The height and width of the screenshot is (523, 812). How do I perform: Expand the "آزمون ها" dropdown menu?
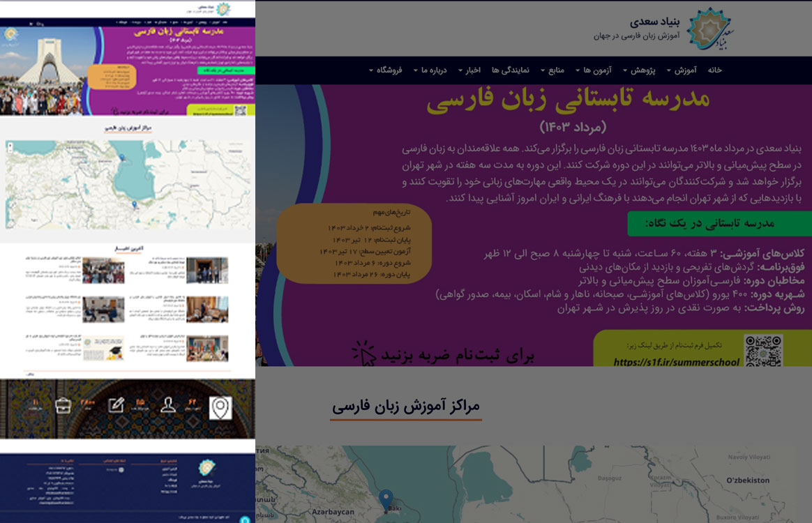click(594, 70)
